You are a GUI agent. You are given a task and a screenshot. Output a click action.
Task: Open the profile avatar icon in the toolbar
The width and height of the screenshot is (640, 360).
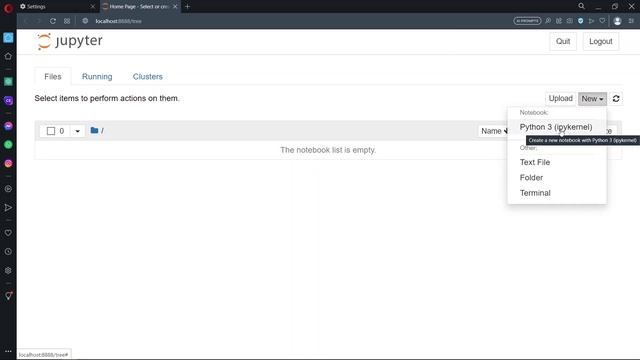(x=617, y=21)
